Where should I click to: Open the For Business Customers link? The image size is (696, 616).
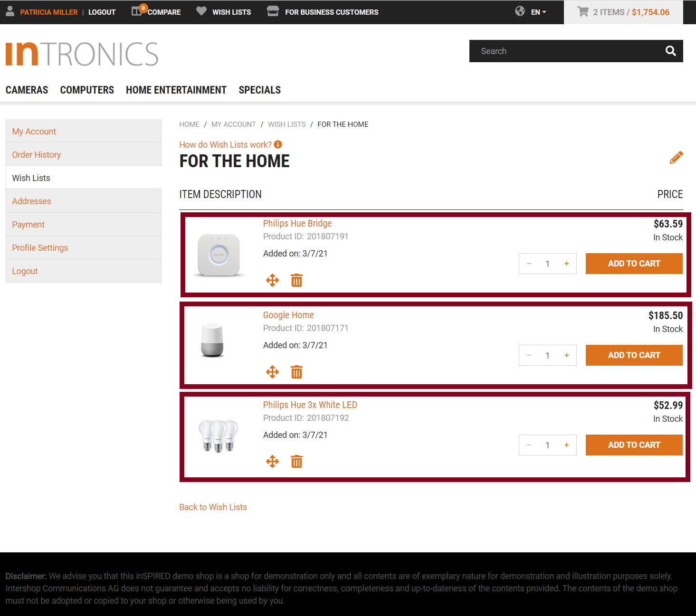coord(332,12)
